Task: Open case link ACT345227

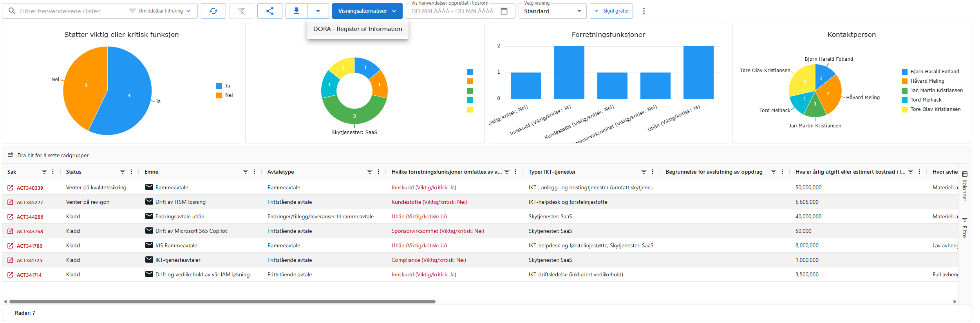Action: point(30,202)
